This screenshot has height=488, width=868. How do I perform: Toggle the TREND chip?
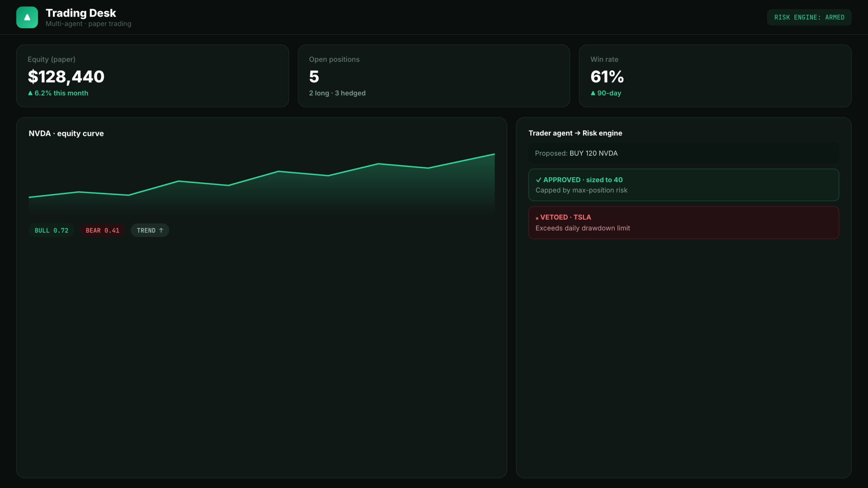click(x=150, y=230)
